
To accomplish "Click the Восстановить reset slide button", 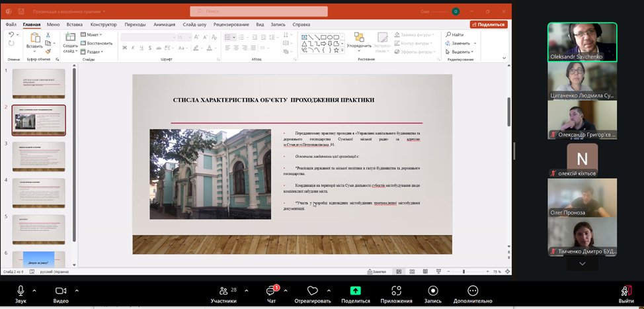I will coord(97,43).
